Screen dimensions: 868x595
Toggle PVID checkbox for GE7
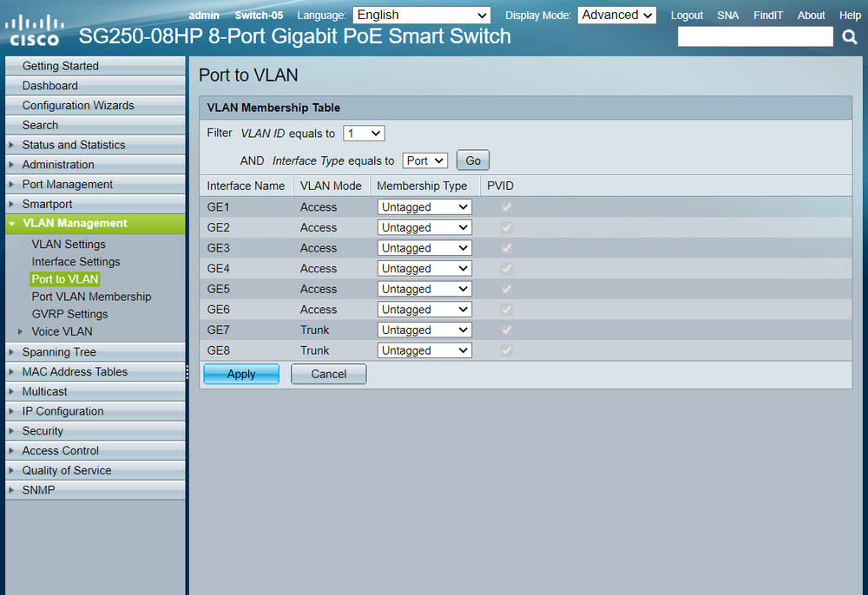[507, 330]
